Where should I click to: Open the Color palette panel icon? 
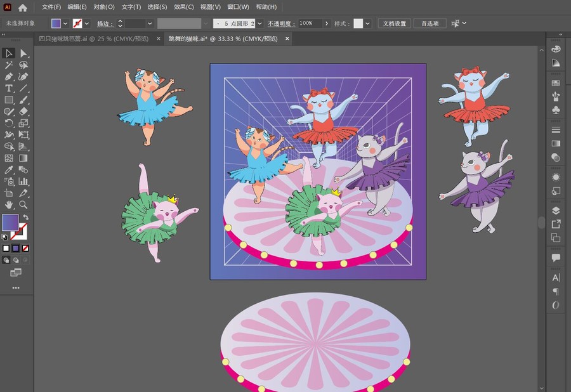pyautogui.click(x=556, y=49)
